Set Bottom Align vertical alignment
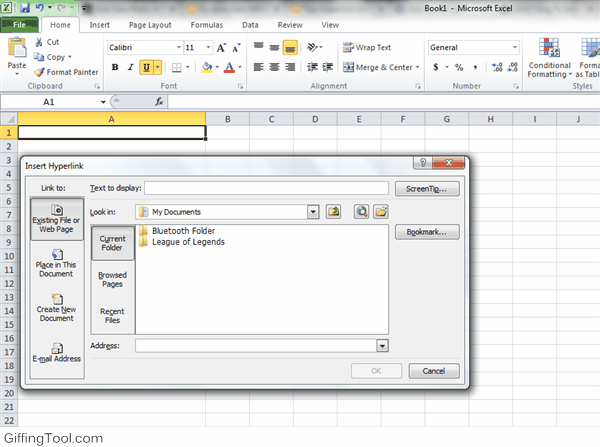This screenshot has height=447, width=600. click(x=290, y=48)
